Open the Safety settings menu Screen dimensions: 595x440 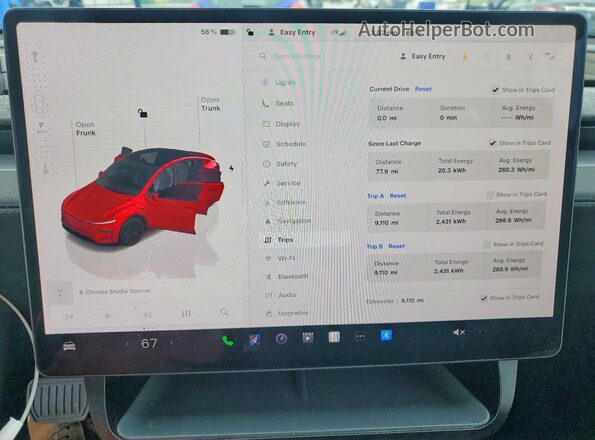coord(280,164)
